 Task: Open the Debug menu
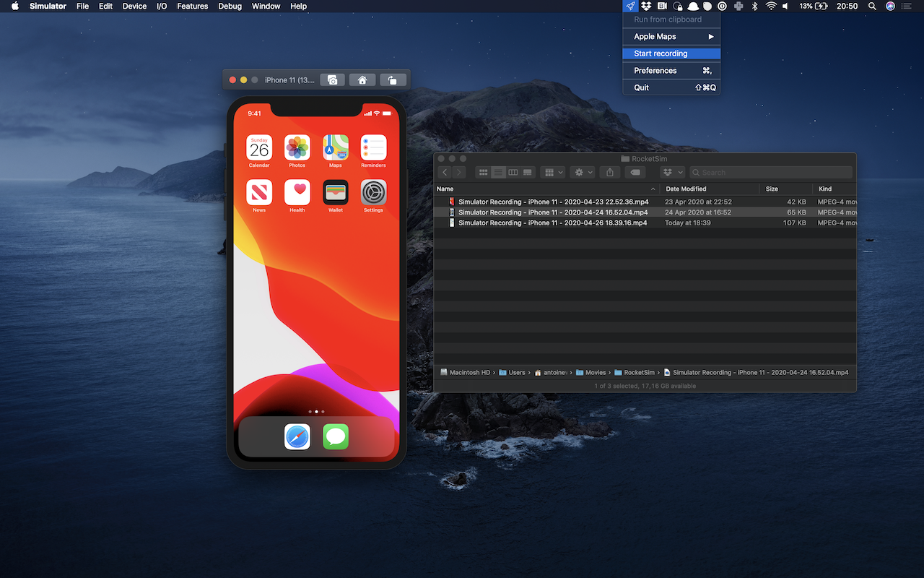pos(230,6)
